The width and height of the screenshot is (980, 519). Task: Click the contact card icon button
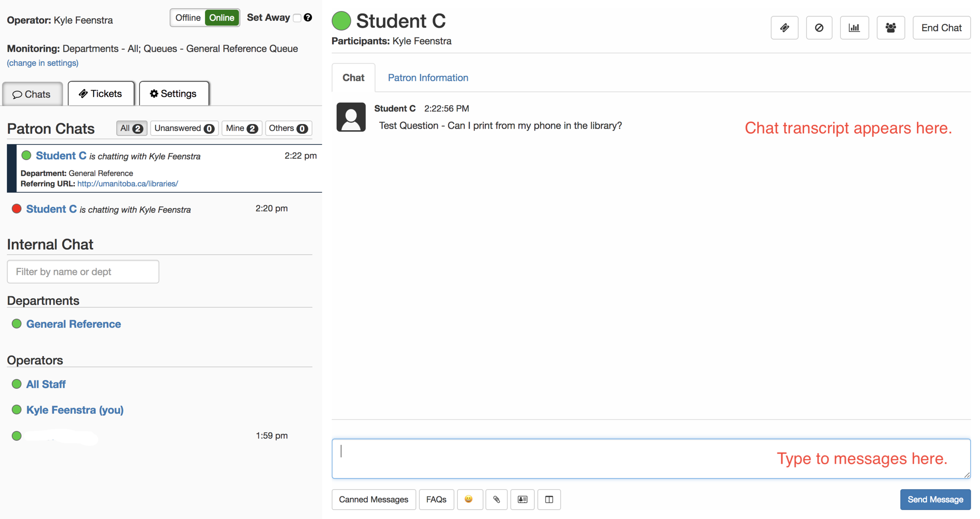click(x=522, y=499)
